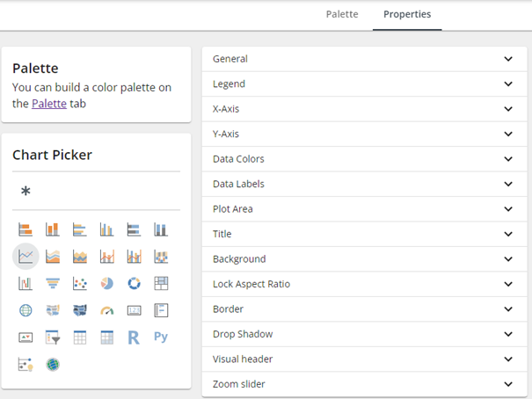
Task: Select the matrix visual icon
Action: pyautogui.click(x=107, y=337)
